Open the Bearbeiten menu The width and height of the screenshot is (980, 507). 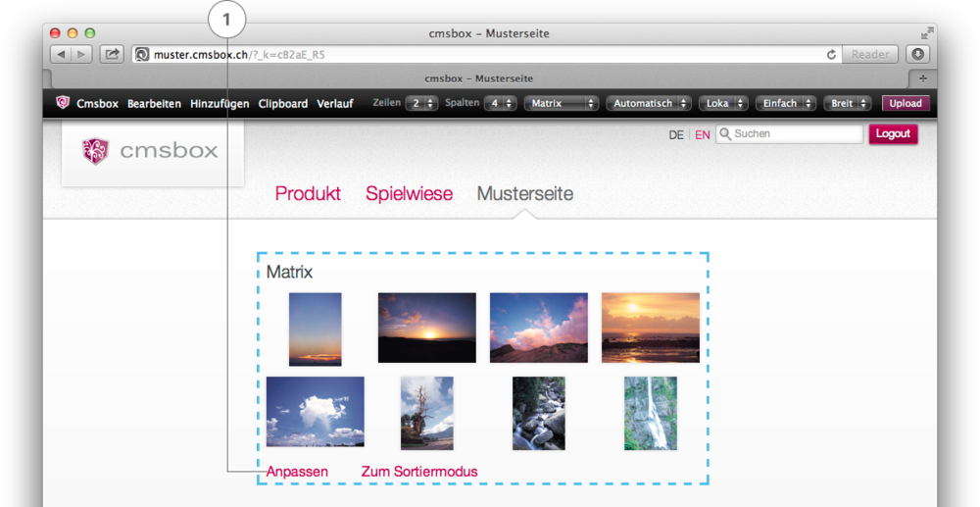[x=154, y=103]
